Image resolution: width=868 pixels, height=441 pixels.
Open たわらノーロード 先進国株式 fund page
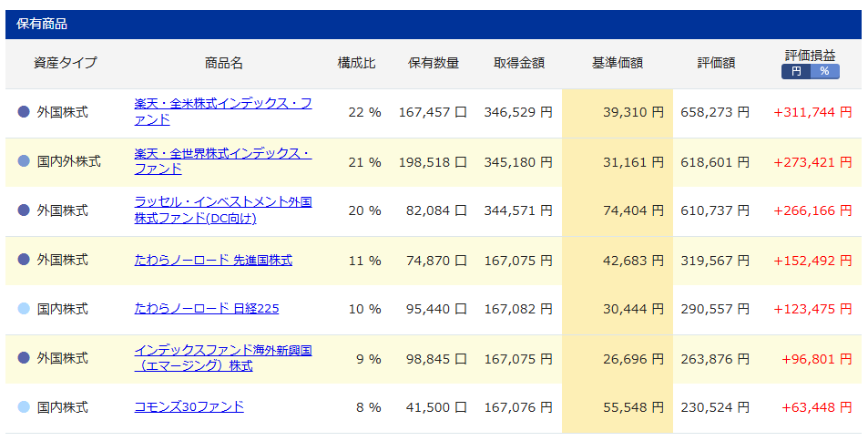[213, 260]
